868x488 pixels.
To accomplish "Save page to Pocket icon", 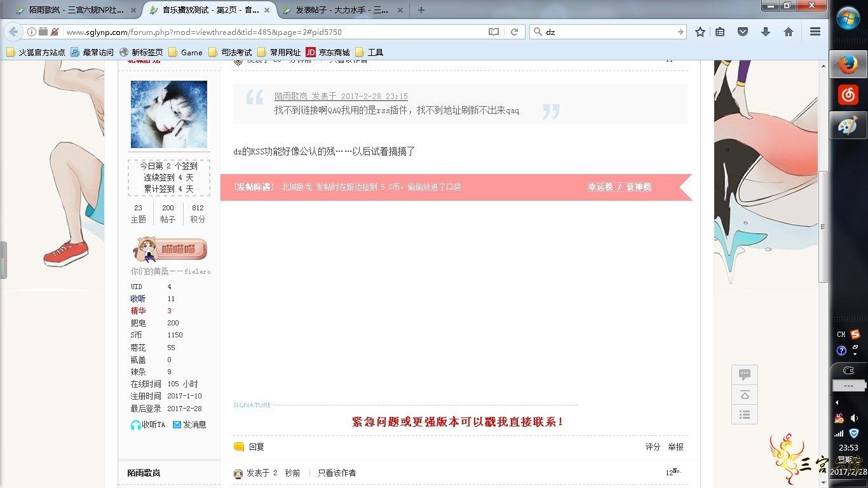I will 743,32.
